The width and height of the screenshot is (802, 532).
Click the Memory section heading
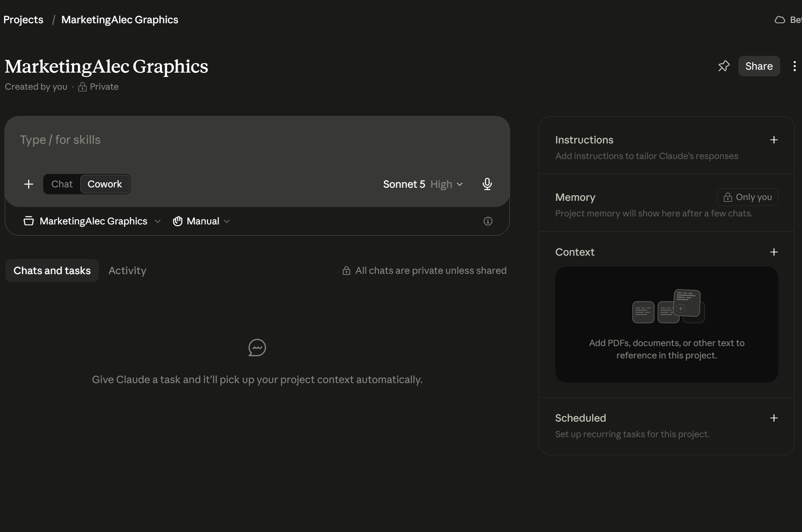pyautogui.click(x=575, y=197)
